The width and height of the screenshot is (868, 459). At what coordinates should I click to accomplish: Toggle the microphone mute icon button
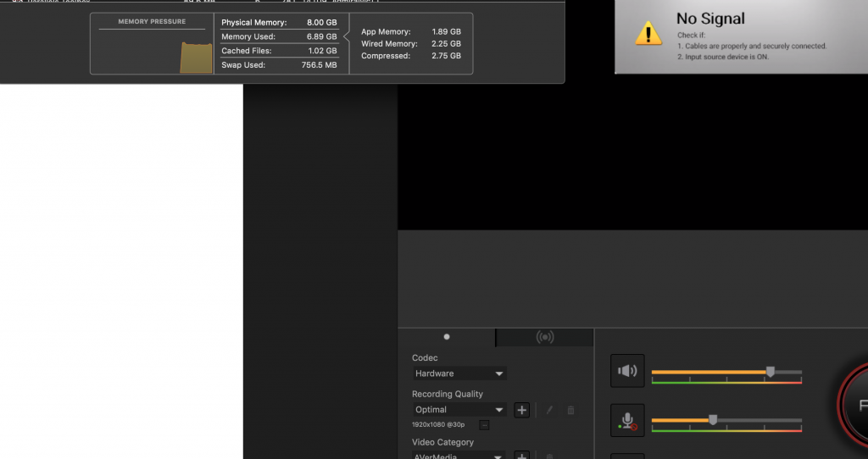point(627,421)
